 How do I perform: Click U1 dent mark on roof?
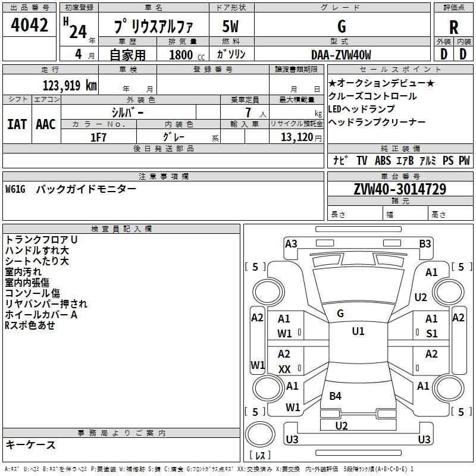tap(358, 331)
